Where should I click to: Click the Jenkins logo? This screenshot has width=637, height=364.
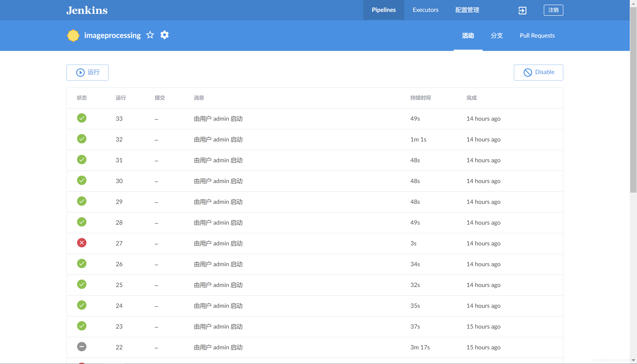[x=87, y=10]
